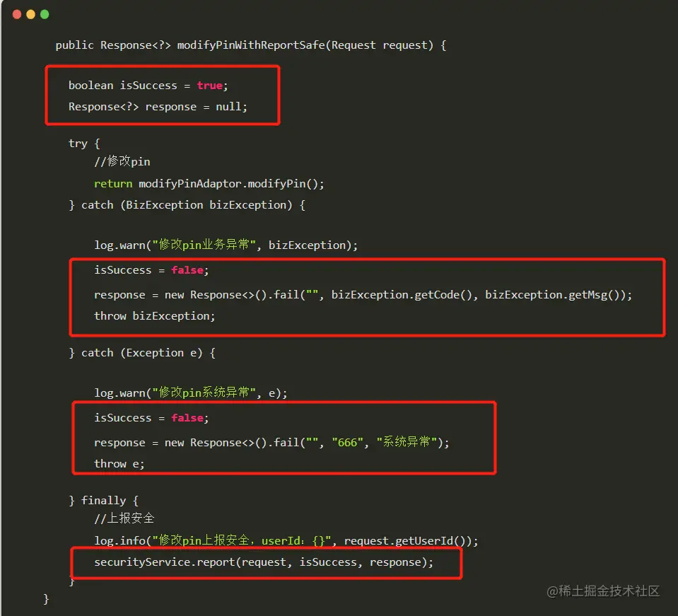Click the line "Response<?> response = null;"
Image resolution: width=678 pixels, height=616 pixels.
pyautogui.click(x=158, y=106)
